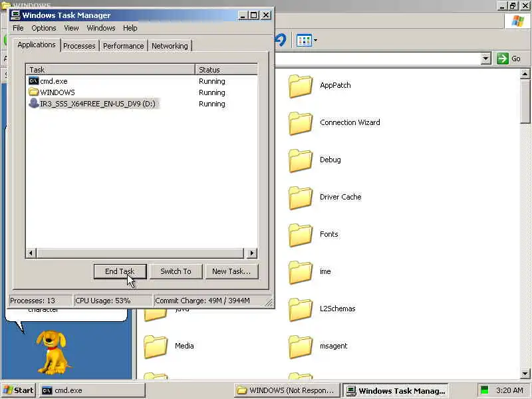The height and width of the screenshot is (399, 532).
Task: Open the View menu in Task Manager
Action: (71, 28)
